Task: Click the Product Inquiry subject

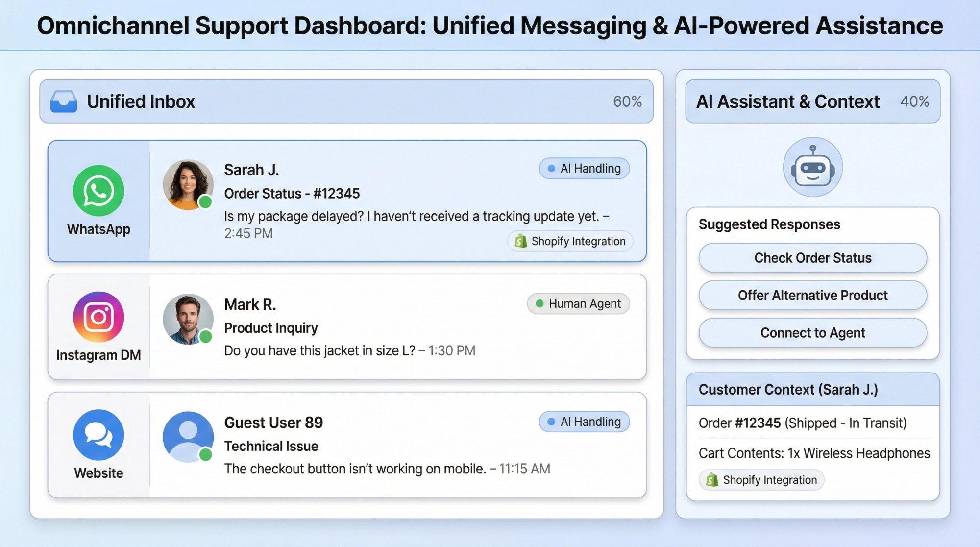Action: [x=271, y=328]
